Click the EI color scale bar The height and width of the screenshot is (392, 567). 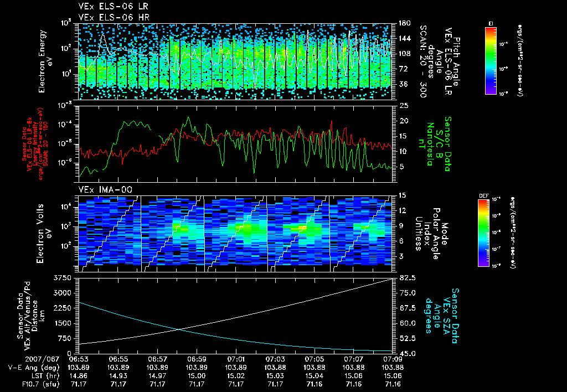[x=491, y=61]
